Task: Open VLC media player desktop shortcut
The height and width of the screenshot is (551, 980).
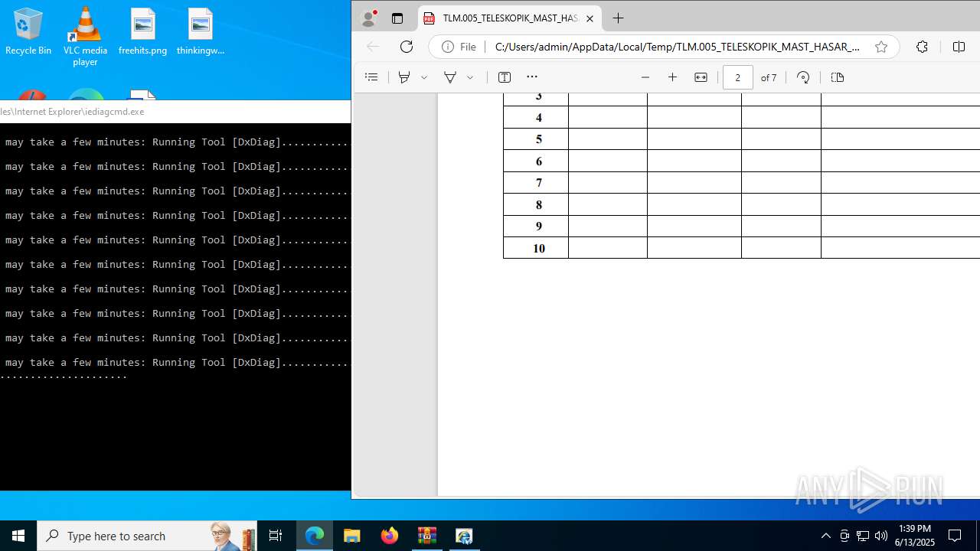Action: [x=85, y=36]
